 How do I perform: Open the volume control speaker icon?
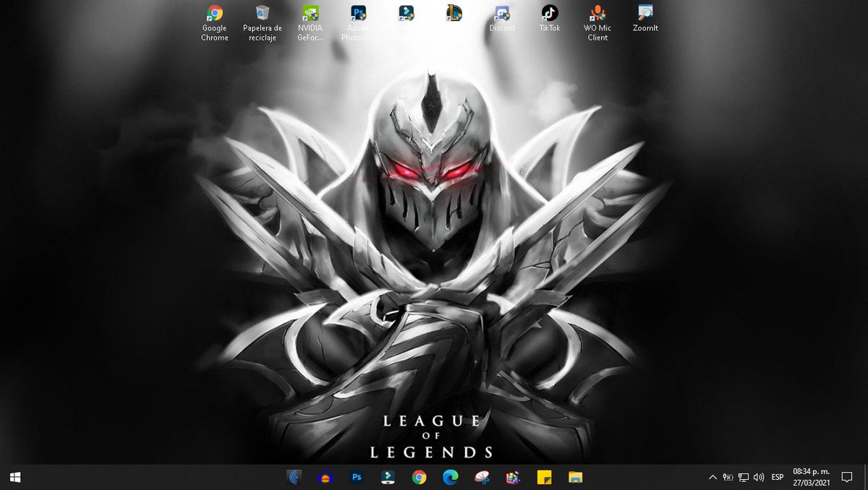(x=758, y=477)
